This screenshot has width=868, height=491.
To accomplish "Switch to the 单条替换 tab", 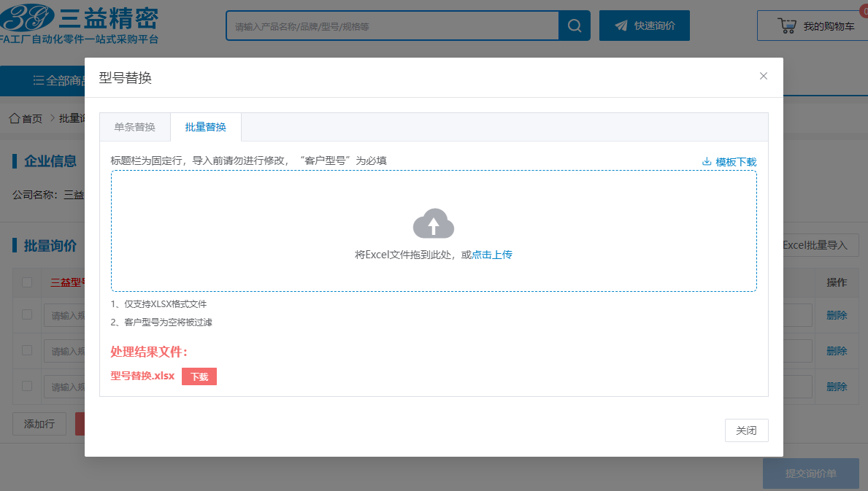I will coord(134,127).
